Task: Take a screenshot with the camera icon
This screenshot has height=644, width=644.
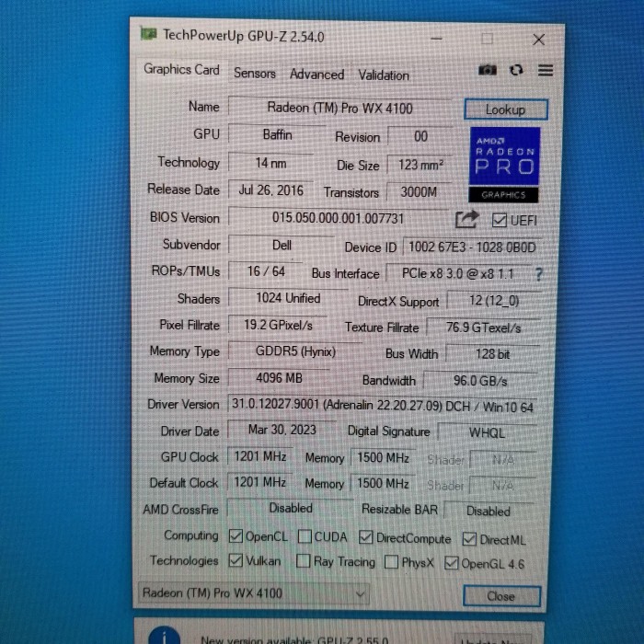Action: (x=487, y=70)
